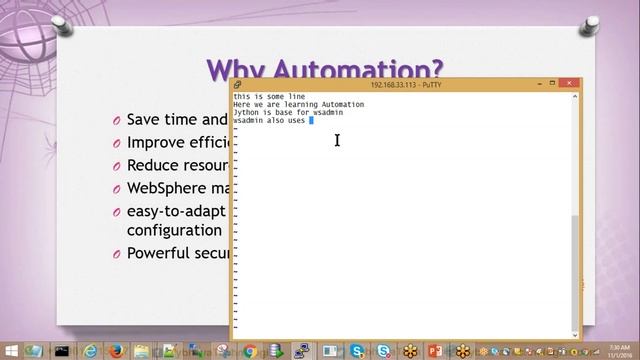Show the taskbar clock and date
The image size is (640, 360).
point(620,351)
